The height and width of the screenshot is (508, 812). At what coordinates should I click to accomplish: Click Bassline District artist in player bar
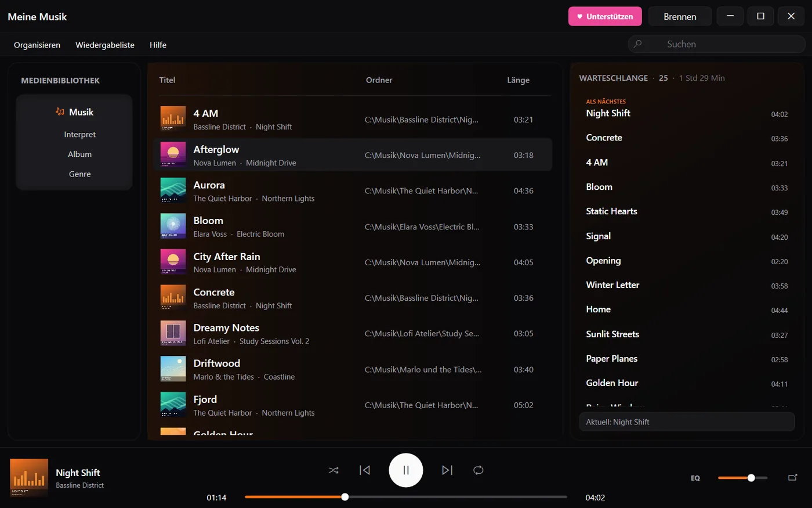pyautogui.click(x=80, y=485)
